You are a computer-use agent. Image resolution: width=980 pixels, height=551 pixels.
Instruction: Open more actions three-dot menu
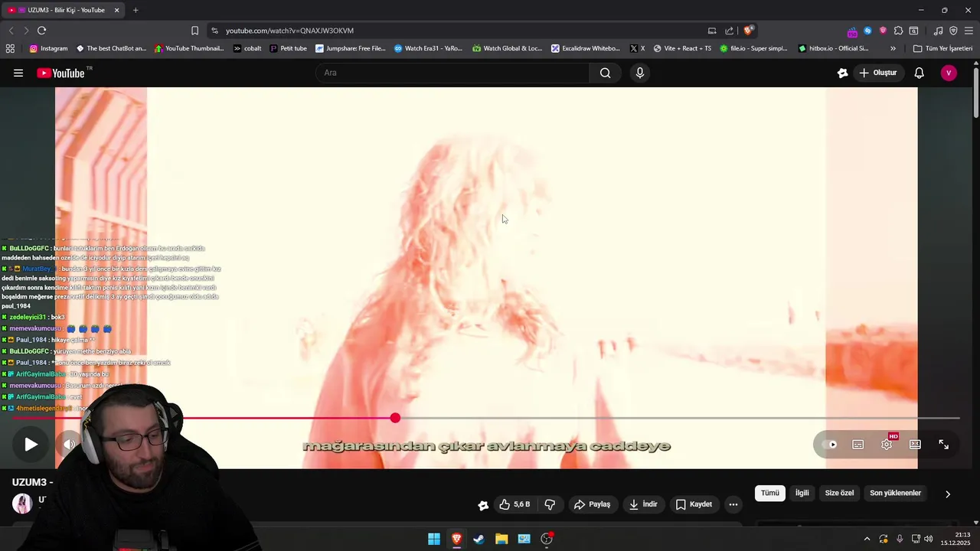[733, 504]
